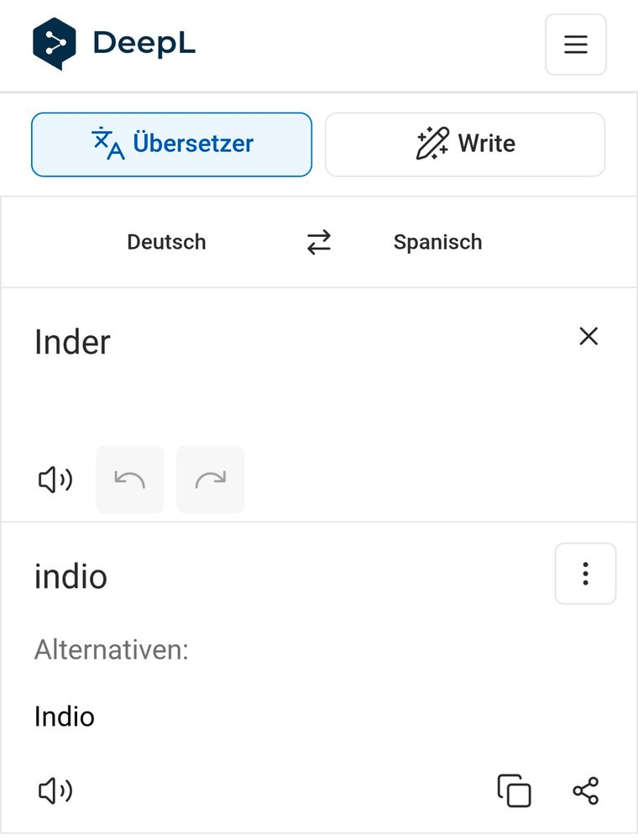The width and height of the screenshot is (638, 840).
Task: Open the Deutsch source language selector
Action: click(x=166, y=242)
